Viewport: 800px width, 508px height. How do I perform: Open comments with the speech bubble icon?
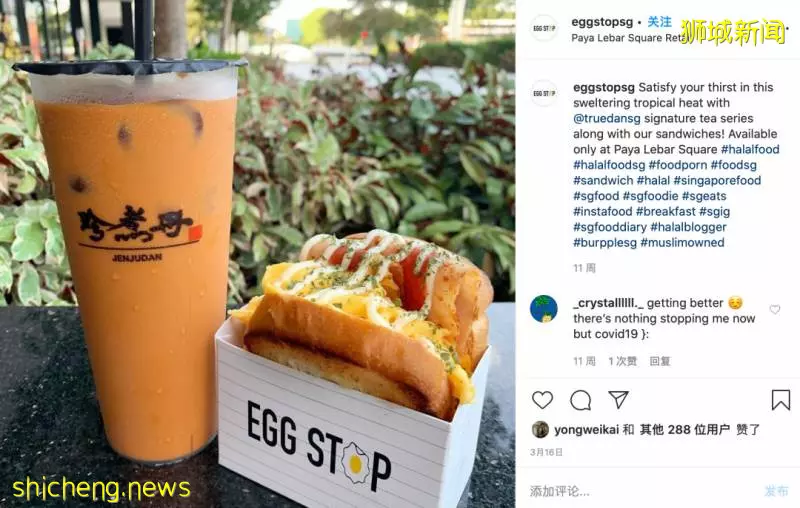click(x=581, y=400)
